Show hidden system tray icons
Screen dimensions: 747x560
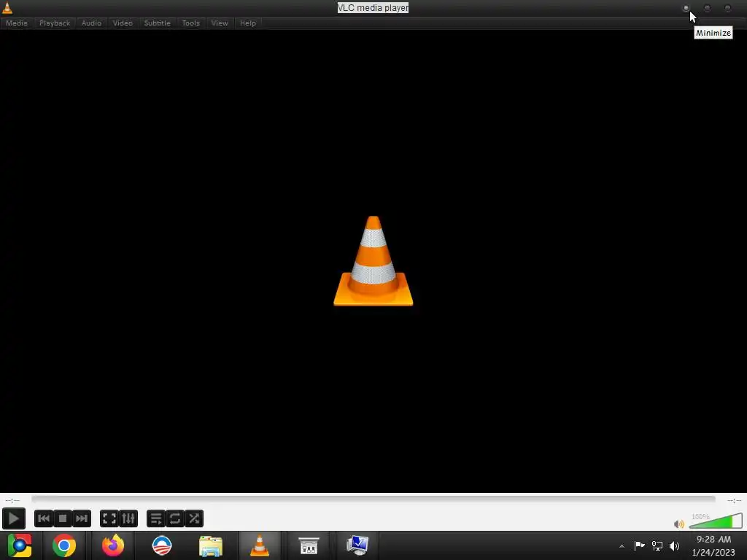[x=622, y=546]
